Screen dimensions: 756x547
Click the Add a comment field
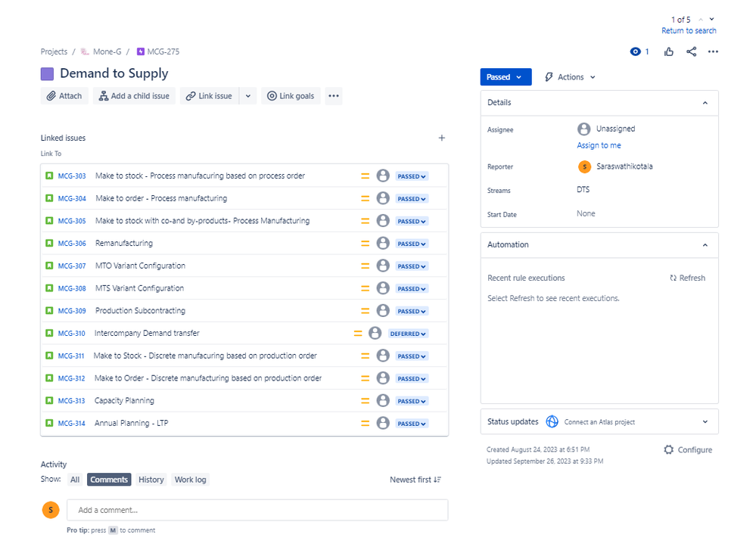coord(257,510)
